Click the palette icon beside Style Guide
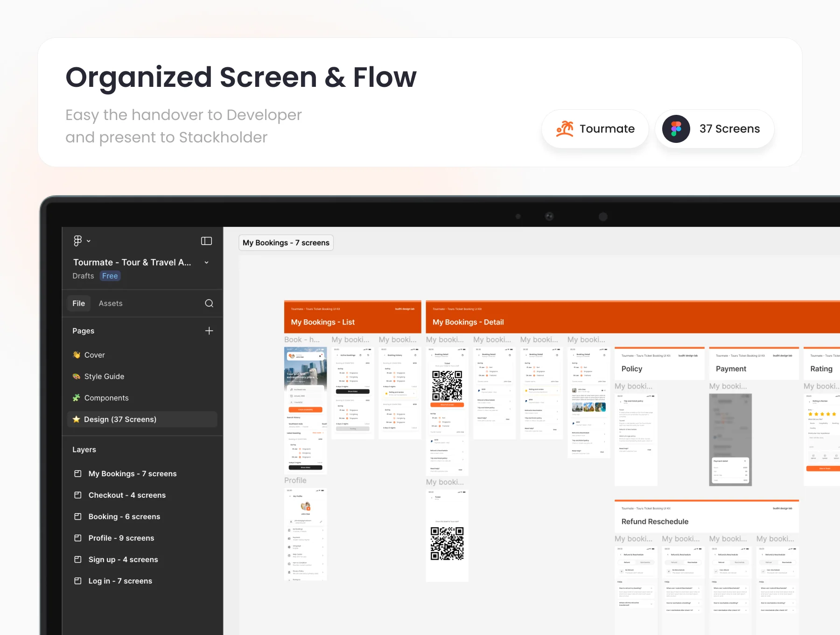Viewport: 840px width, 635px height. coord(77,376)
